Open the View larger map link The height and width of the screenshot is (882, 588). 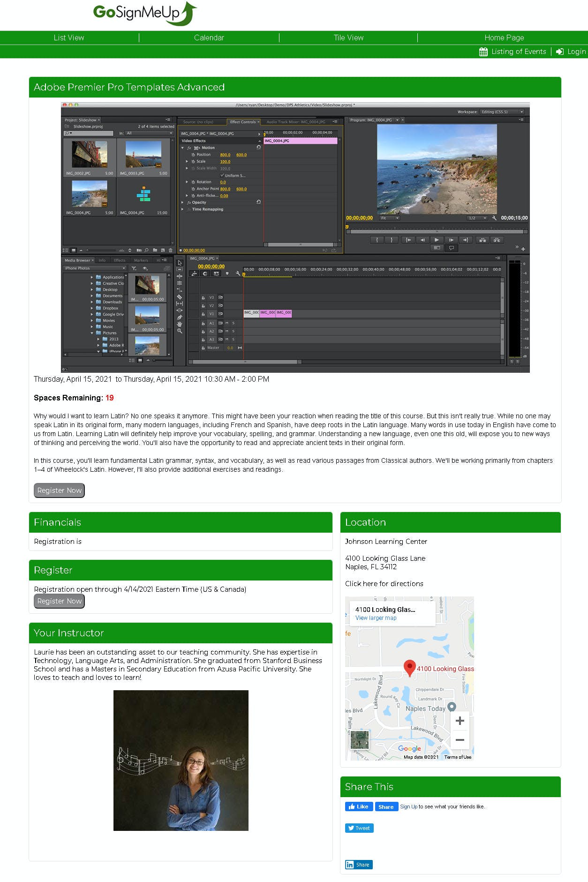click(376, 618)
